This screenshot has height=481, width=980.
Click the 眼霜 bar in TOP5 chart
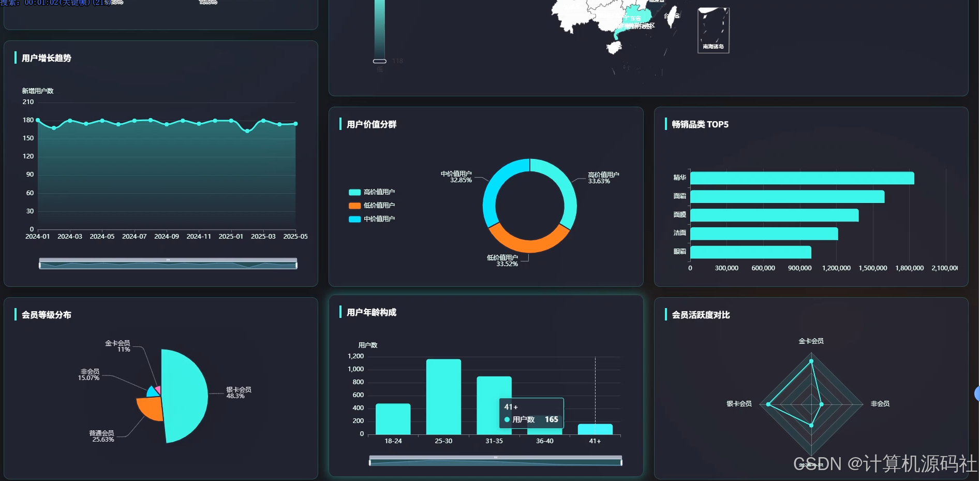pos(750,252)
